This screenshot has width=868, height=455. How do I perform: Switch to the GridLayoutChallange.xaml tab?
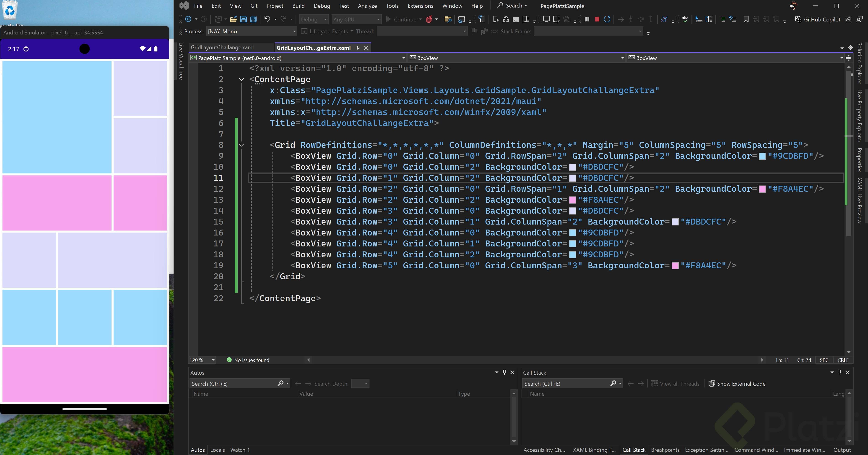222,47
